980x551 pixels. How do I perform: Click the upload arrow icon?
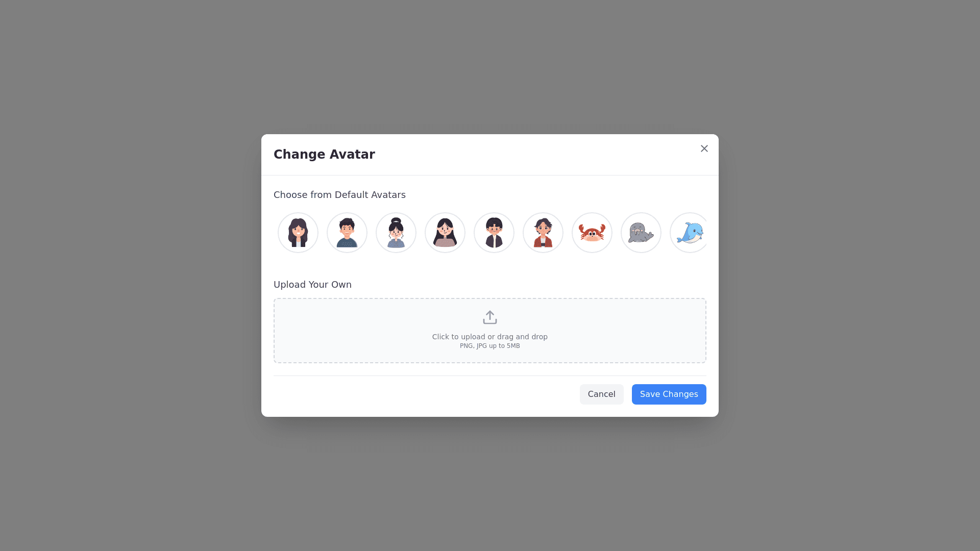point(490,317)
